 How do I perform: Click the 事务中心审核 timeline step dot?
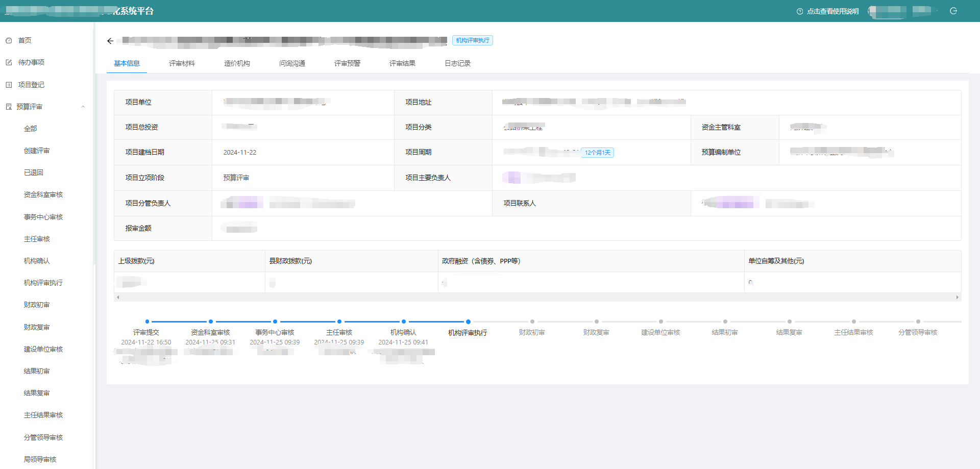275,322
